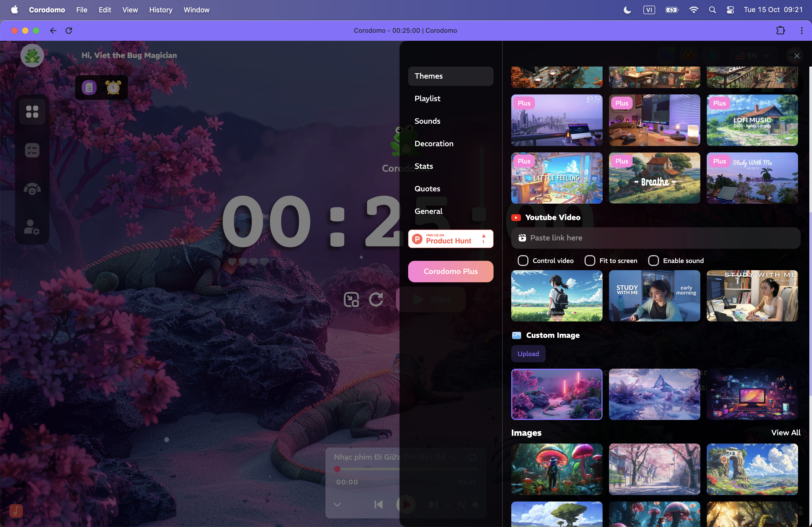Click the VI input source icon
This screenshot has width=812, height=527.
tap(649, 10)
